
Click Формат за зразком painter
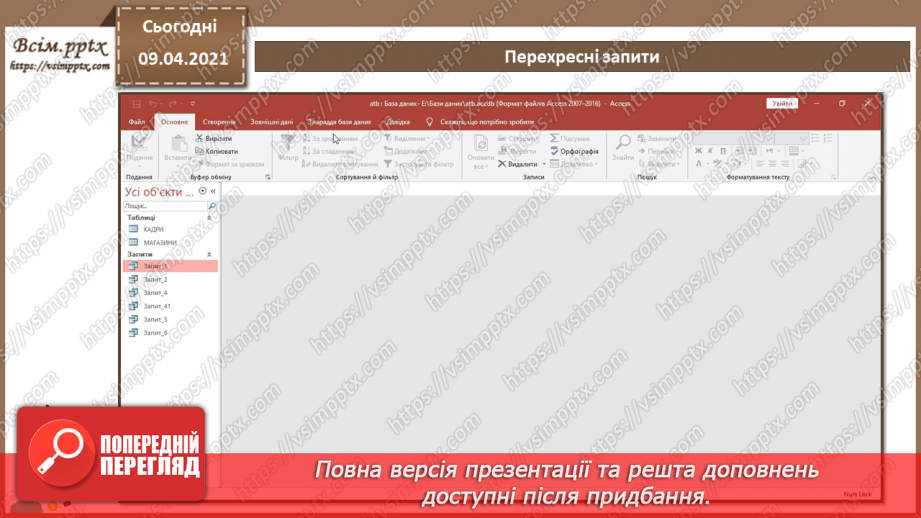click(x=230, y=164)
